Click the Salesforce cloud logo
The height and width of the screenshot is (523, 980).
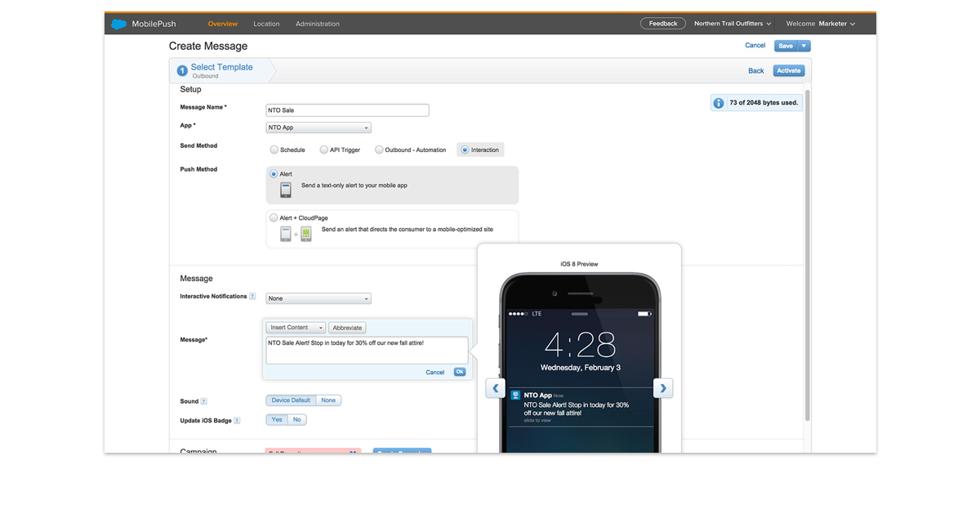119,24
